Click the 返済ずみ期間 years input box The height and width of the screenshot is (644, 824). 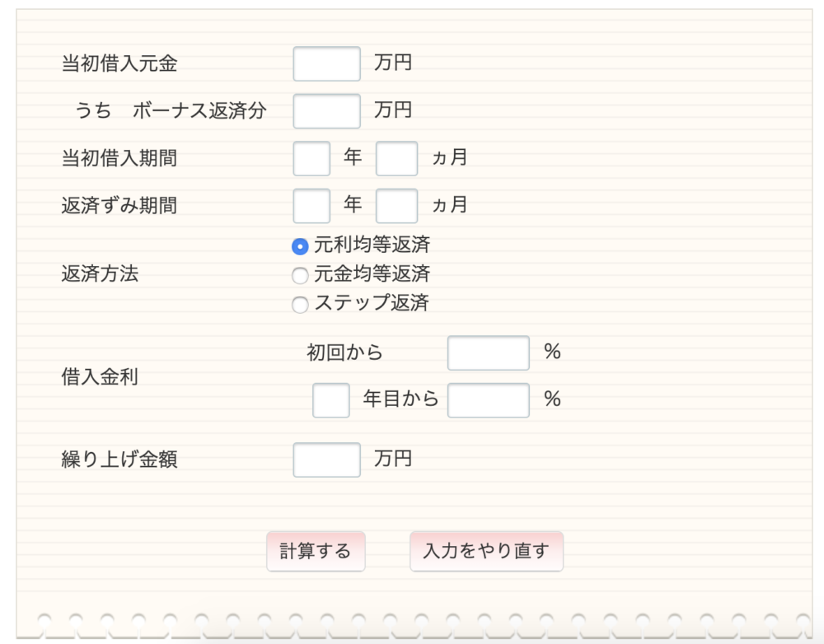click(310, 205)
